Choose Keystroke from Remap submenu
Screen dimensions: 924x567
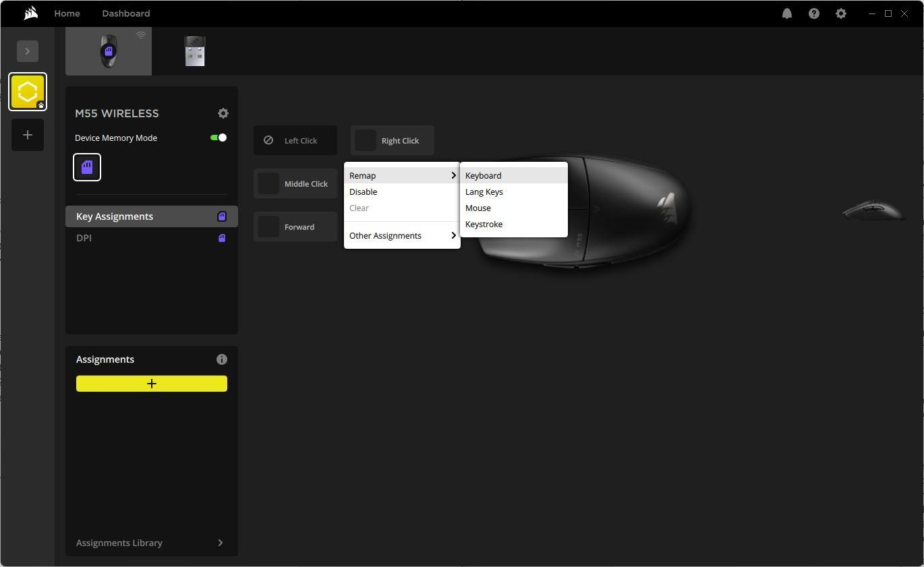484,224
